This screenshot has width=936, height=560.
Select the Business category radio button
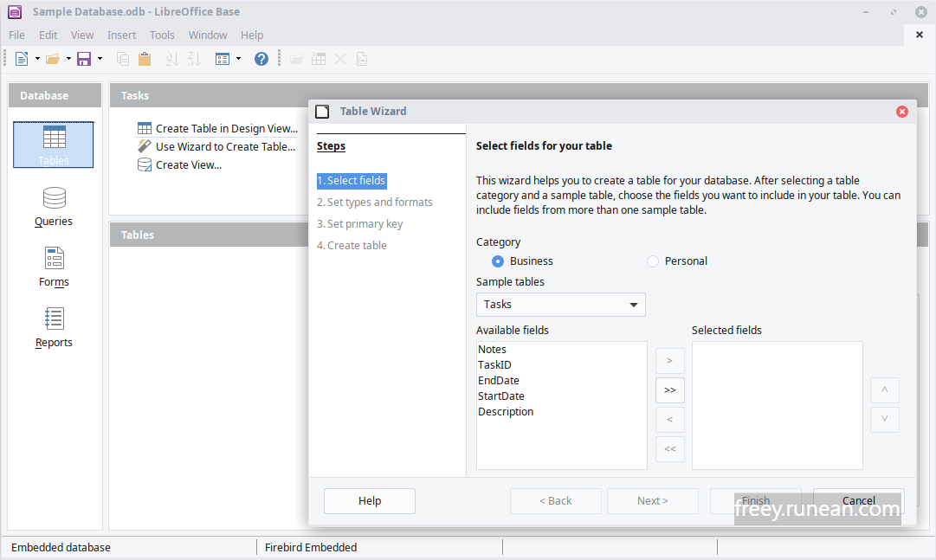498,261
